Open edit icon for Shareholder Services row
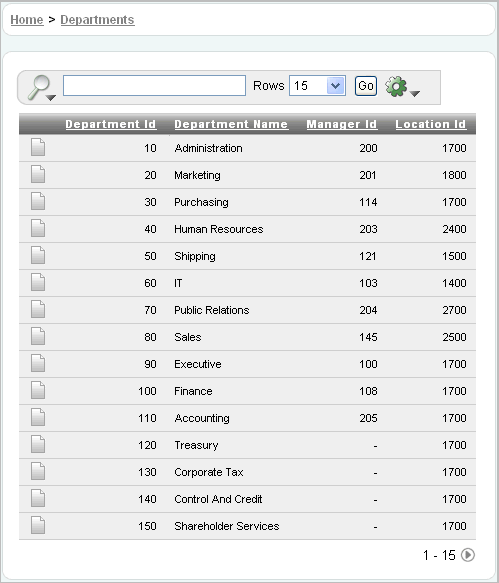This screenshot has width=499, height=583. (38, 526)
